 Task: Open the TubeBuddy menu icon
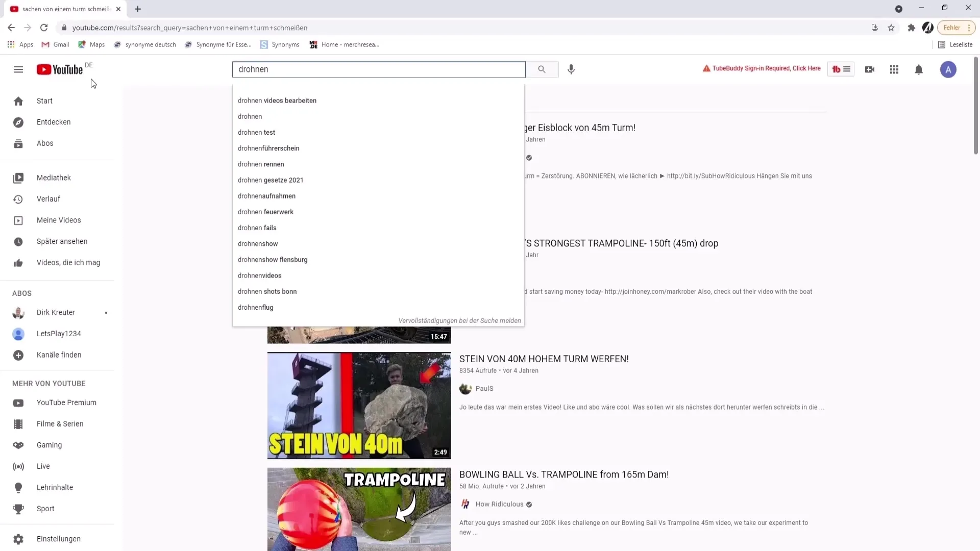(x=841, y=69)
